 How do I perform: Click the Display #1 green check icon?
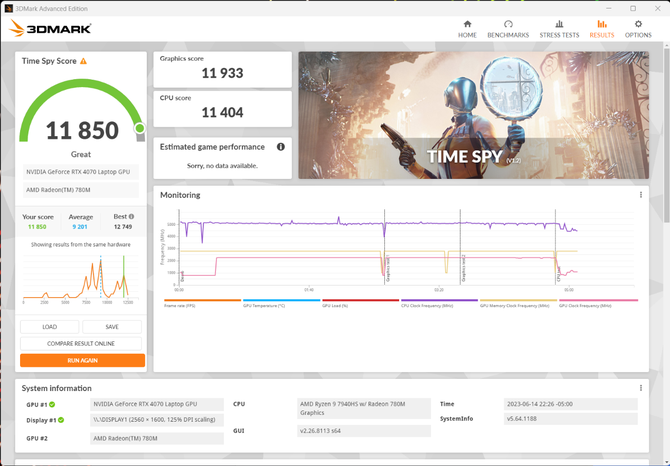pyautogui.click(x=61, y=420)
